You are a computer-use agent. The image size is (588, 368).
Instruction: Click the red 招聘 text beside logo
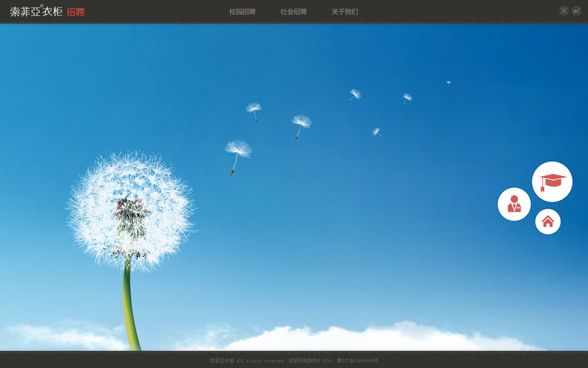(x=76, y=12)
